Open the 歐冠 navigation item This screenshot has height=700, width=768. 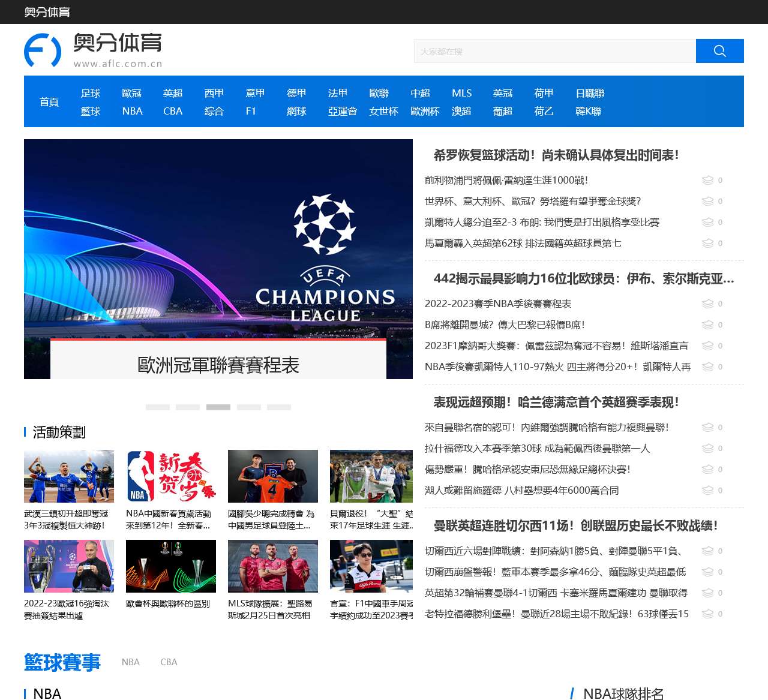[x=132, y=93]
